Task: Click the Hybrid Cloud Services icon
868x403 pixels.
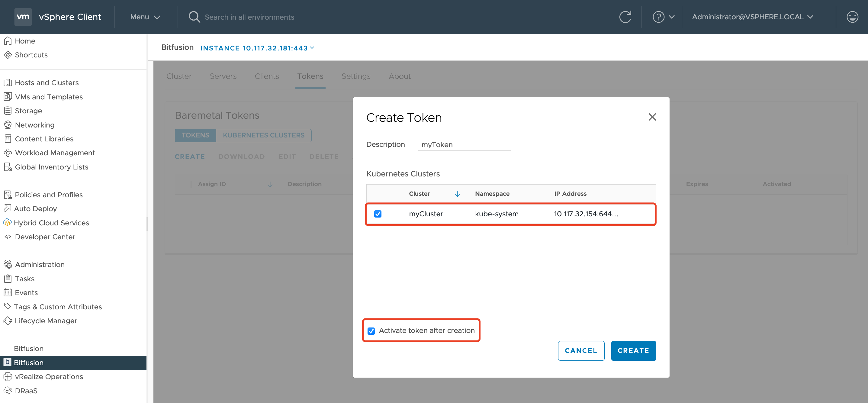Action: click(8, 222)
